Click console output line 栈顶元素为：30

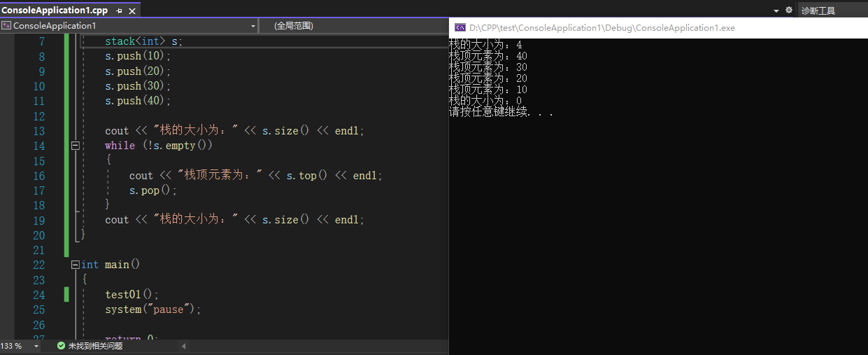[x=488, y=67]
